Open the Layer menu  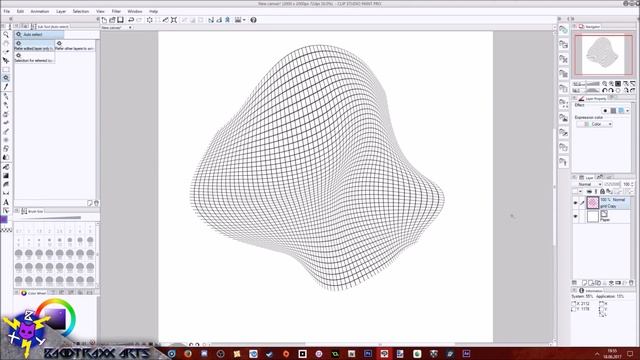coord(61,11)
